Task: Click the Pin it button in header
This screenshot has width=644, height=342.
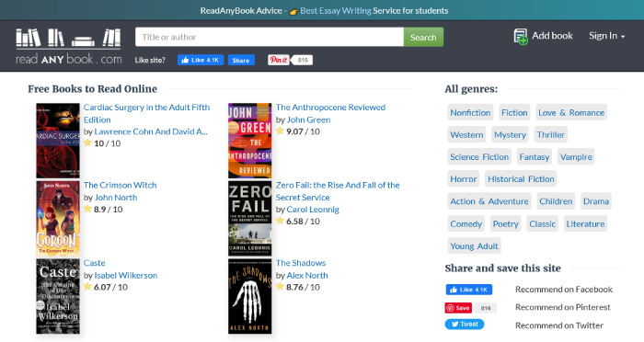Action: pos(279,60)
